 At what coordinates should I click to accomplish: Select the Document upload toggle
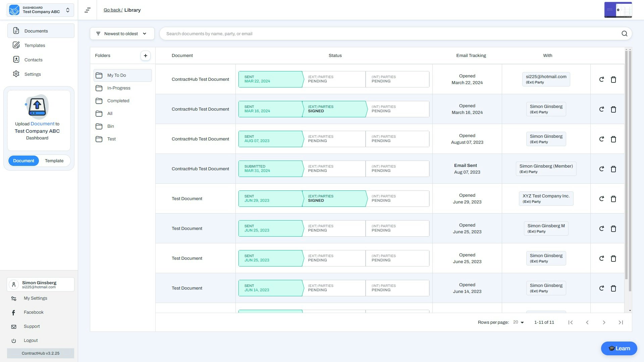pyautogui.click(x=23, y=161)
